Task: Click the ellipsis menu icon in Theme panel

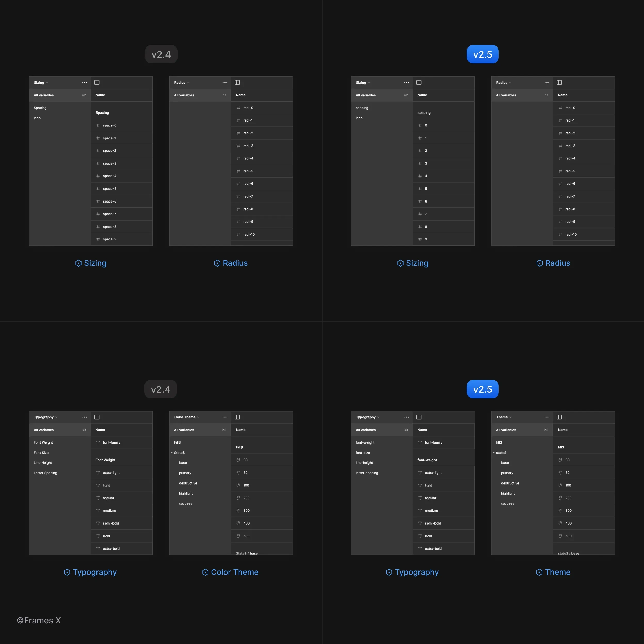Action: (x=545, y=417)
